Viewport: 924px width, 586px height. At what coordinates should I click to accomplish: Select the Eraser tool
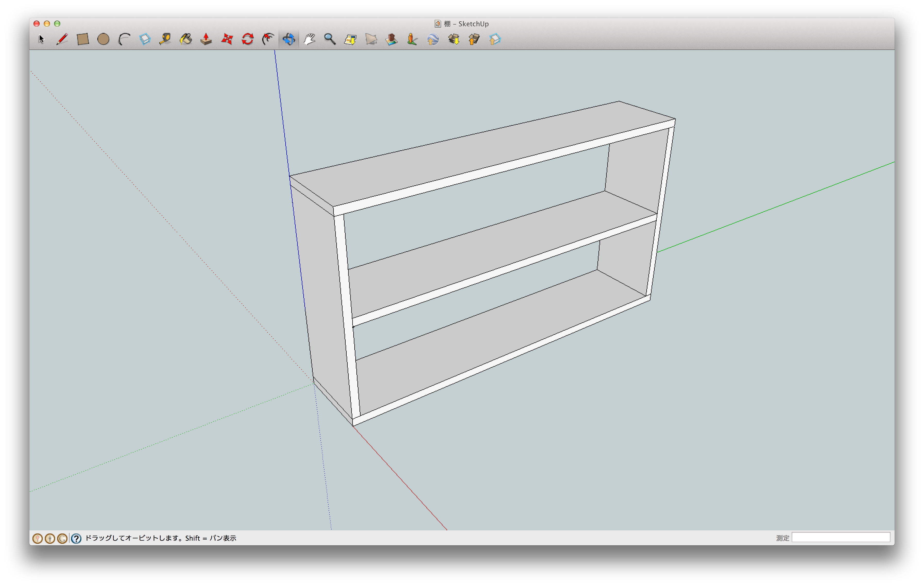[145, 39]
